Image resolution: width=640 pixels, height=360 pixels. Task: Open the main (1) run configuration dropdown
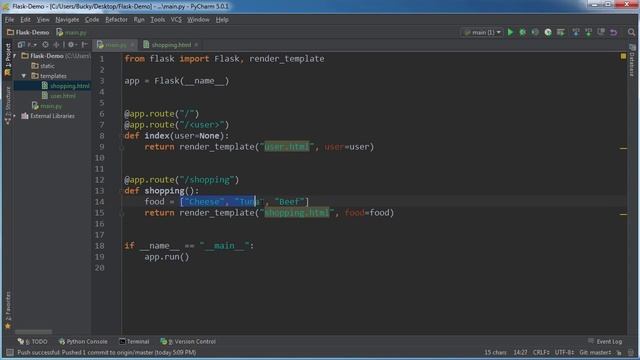(482, 32)
